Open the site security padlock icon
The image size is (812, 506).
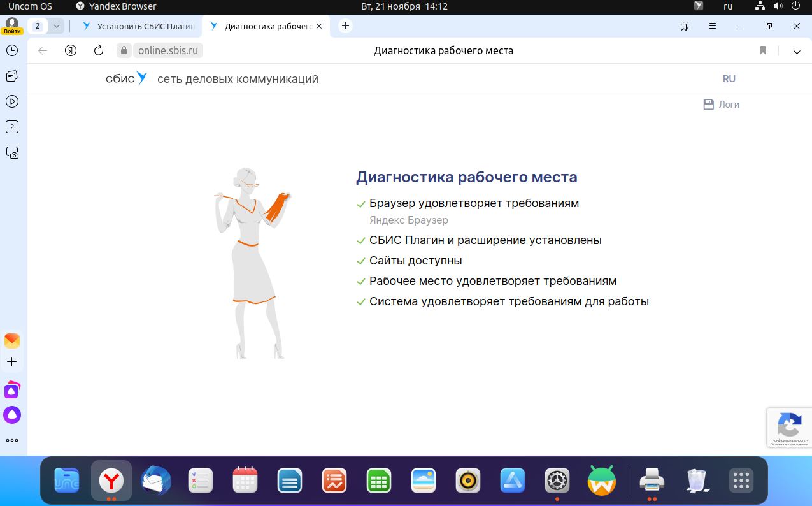tap(124, 50)
